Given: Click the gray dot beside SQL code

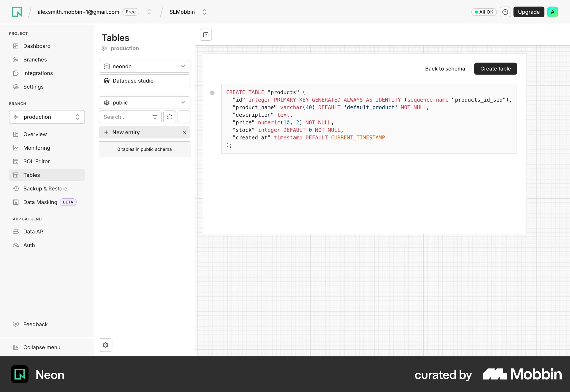Looking at the screenshot, I should (x=212, y=93).
